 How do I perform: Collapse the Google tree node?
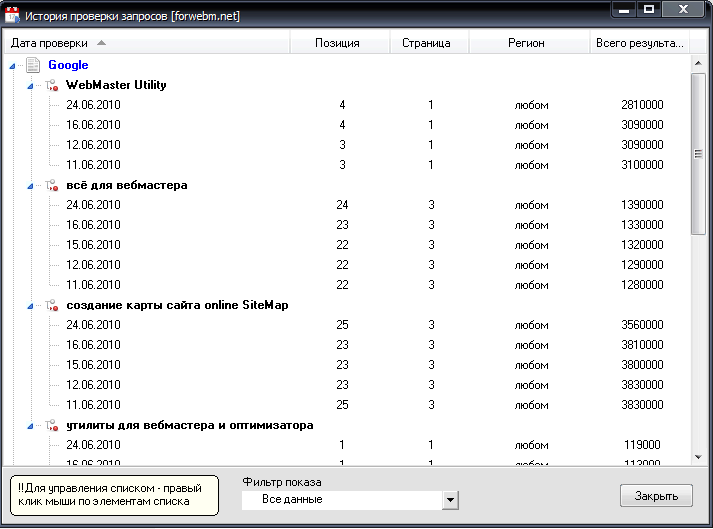(13, 66)
